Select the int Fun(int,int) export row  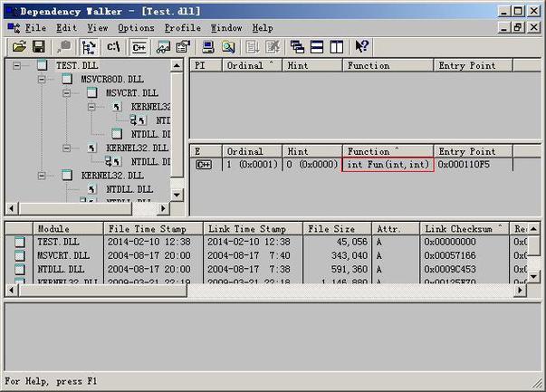pos(388,165)
